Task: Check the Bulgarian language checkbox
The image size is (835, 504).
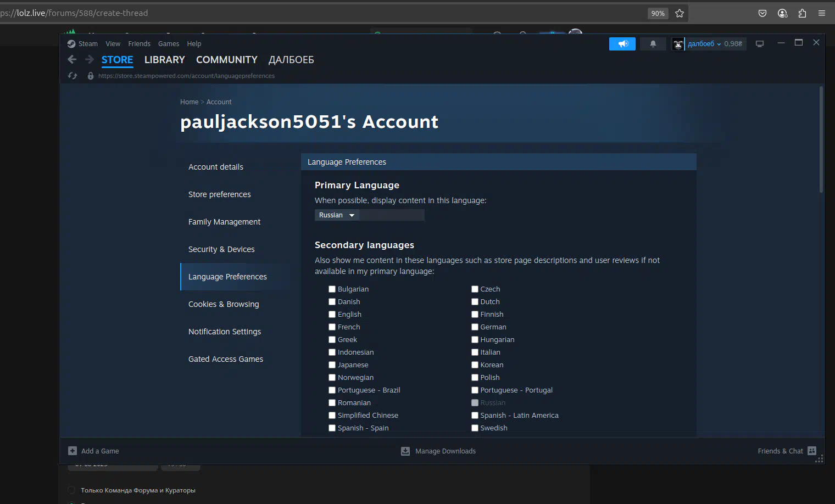Action: click(332, 289)
